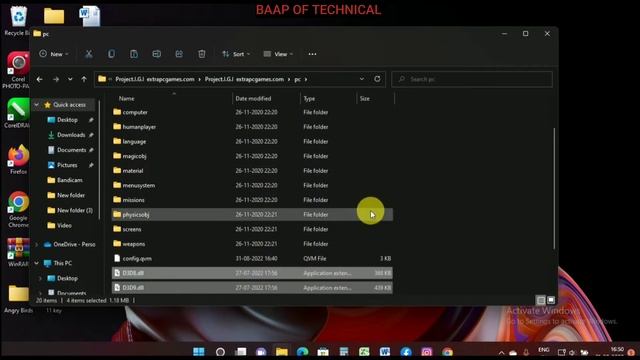Viewport: 640px width, 360px height.
Task: Open Search from the taskbar
Action: pos(220,351)
